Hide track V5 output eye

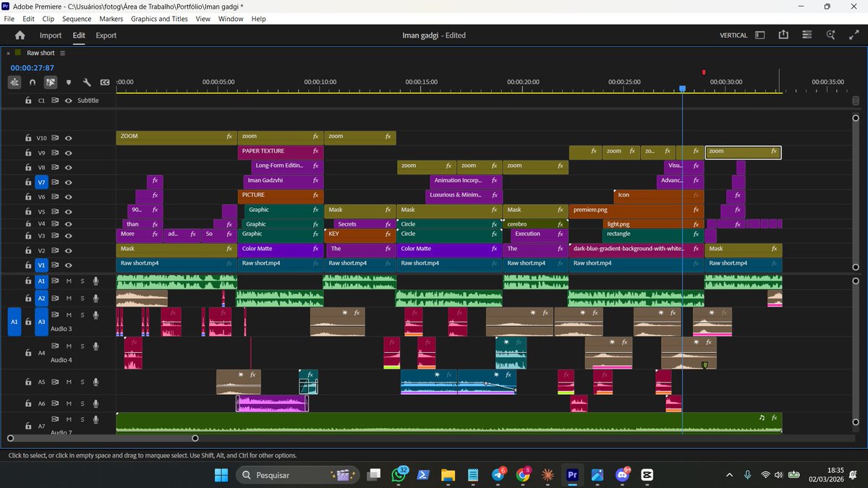68,212
